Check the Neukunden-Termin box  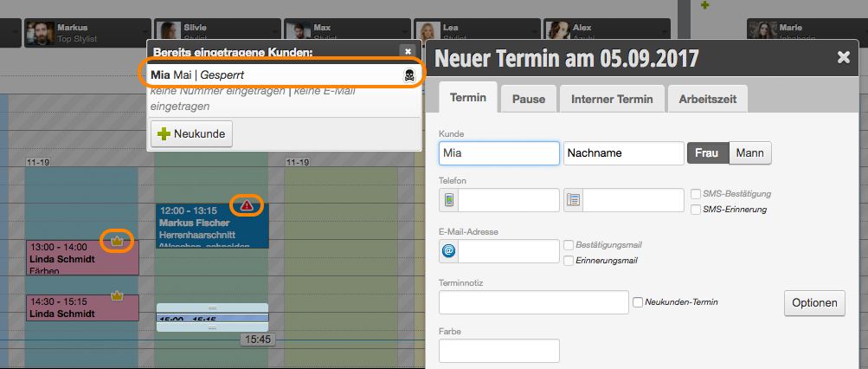coord(638,302)
